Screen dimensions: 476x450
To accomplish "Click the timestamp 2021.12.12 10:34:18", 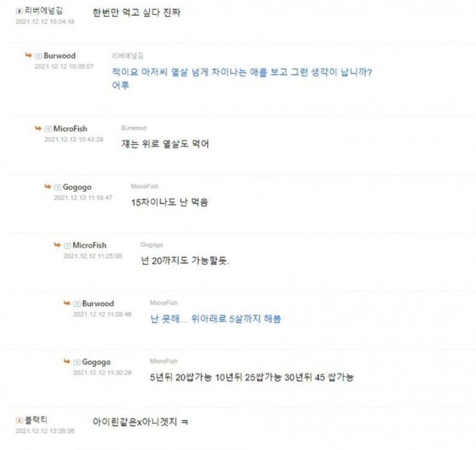I will [45, 21].
